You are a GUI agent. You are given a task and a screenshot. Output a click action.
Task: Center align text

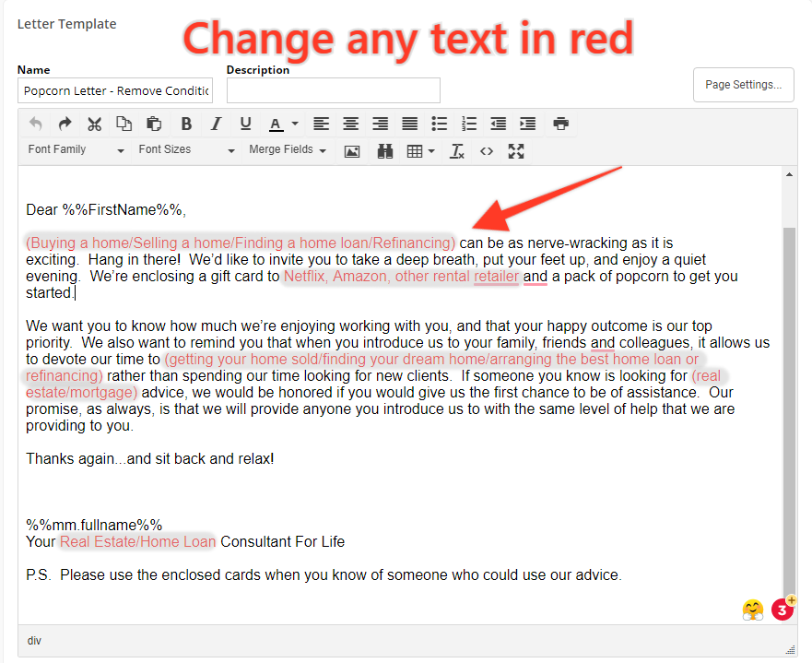pos(350,124)
